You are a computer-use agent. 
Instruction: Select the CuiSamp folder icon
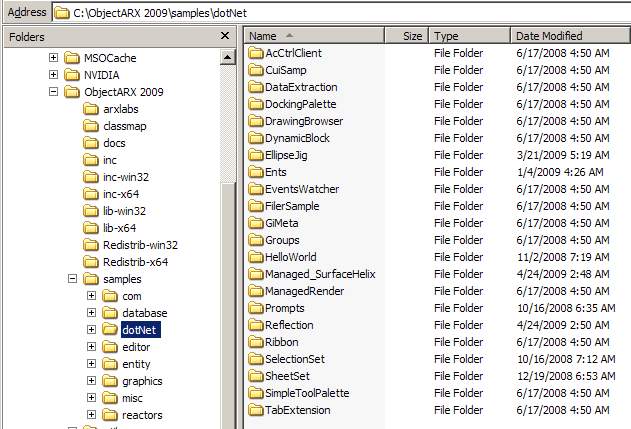click(x=256, y=70)
